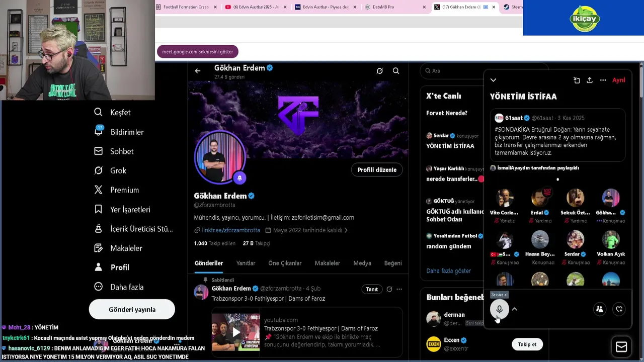Select Vito Corle... host avatar in the Space
This screenshot has width=644, height=362.
pyautogui.click(x=504, y=198)
